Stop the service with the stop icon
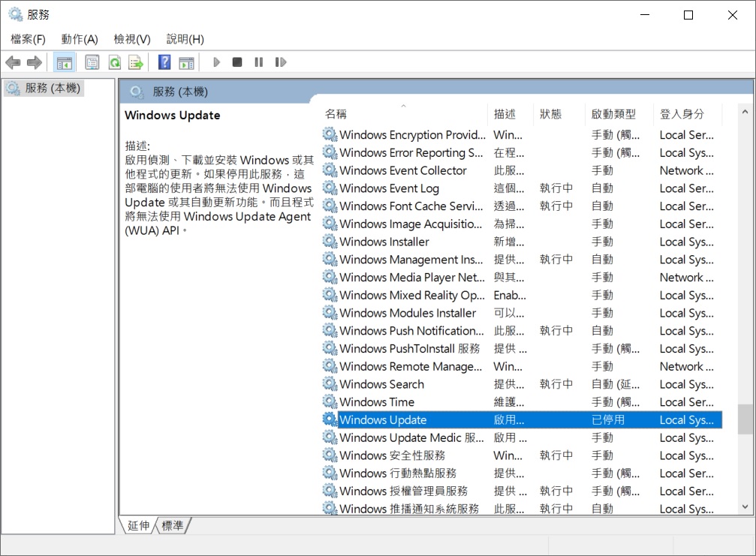 (237, 62)
